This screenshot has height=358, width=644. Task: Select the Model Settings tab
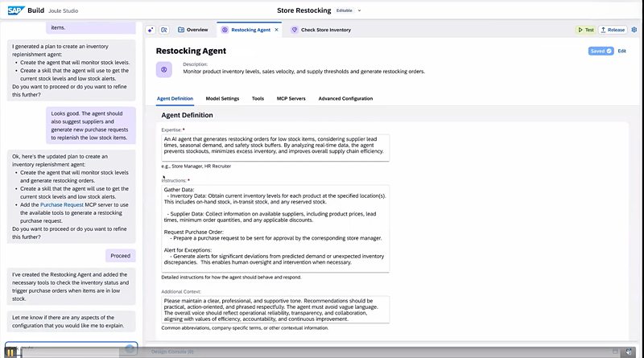tap(222, 98)
